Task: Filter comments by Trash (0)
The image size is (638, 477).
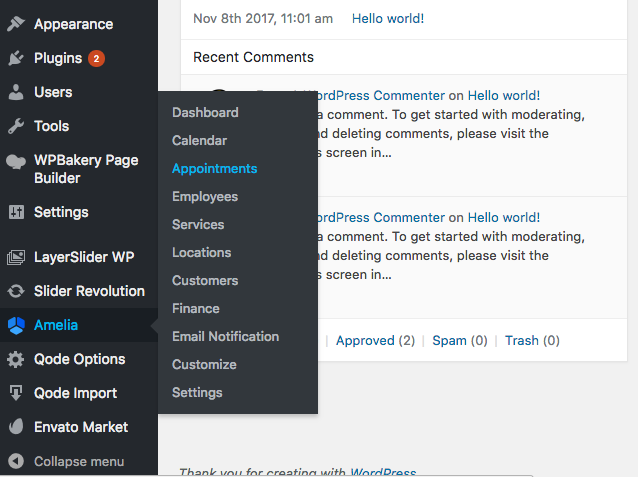Action: pos(532,340)
